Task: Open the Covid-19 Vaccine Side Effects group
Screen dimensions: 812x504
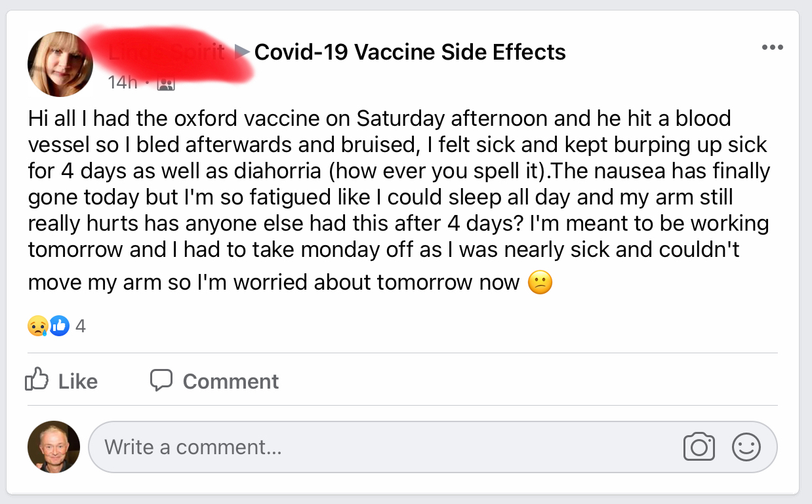Action: tap(410, 52)
